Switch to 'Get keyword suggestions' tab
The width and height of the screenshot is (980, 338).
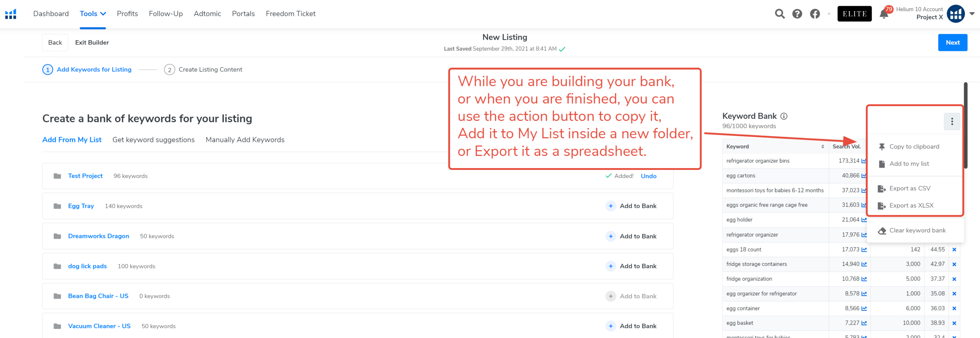(x=153, y=140)
